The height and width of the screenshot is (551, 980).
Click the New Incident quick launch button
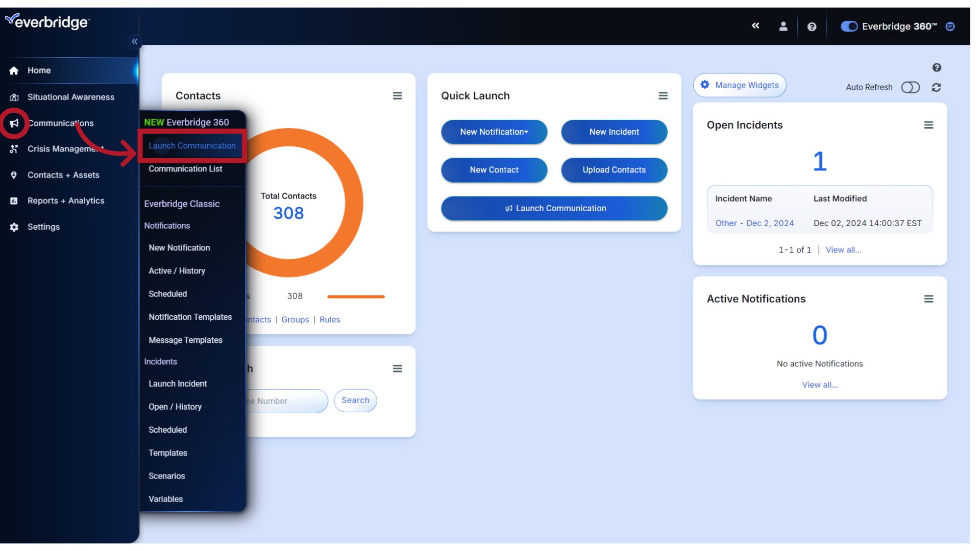[x=614, y=131]
